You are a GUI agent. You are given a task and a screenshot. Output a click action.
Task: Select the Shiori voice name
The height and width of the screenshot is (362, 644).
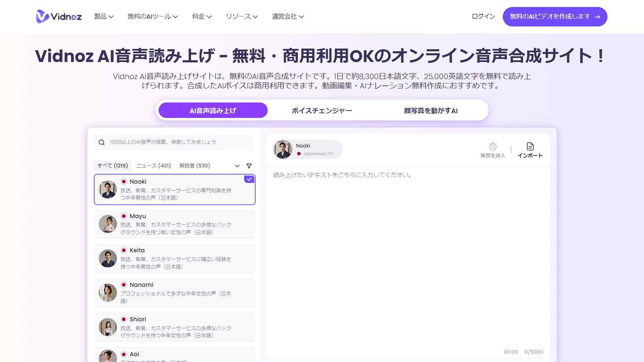pyautogui.click(x=138, y=319)
